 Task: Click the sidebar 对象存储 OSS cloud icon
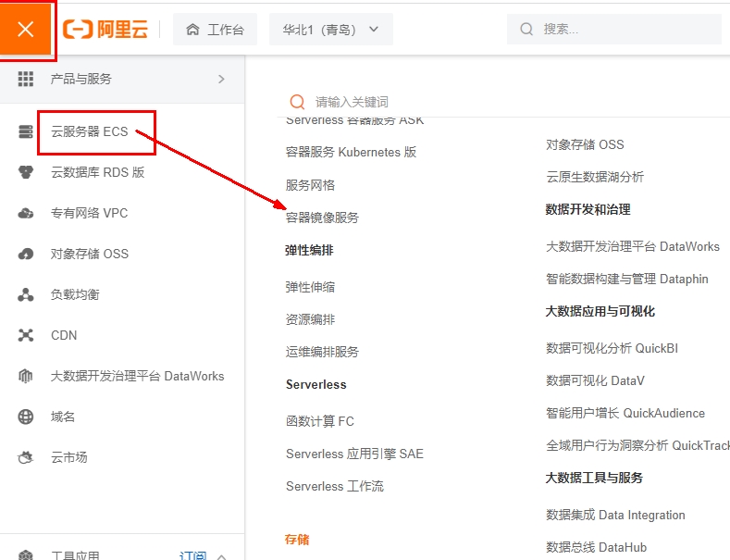[x=26, y=254]
